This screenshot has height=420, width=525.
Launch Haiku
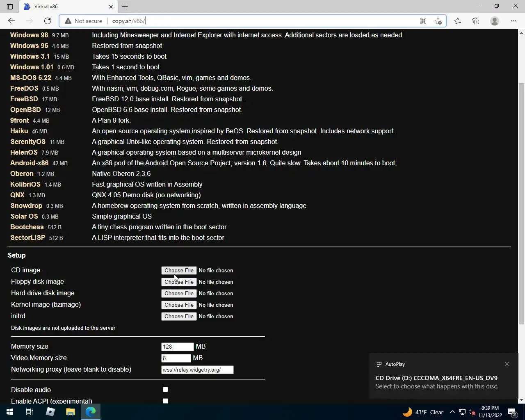click(x=19, y=131)
